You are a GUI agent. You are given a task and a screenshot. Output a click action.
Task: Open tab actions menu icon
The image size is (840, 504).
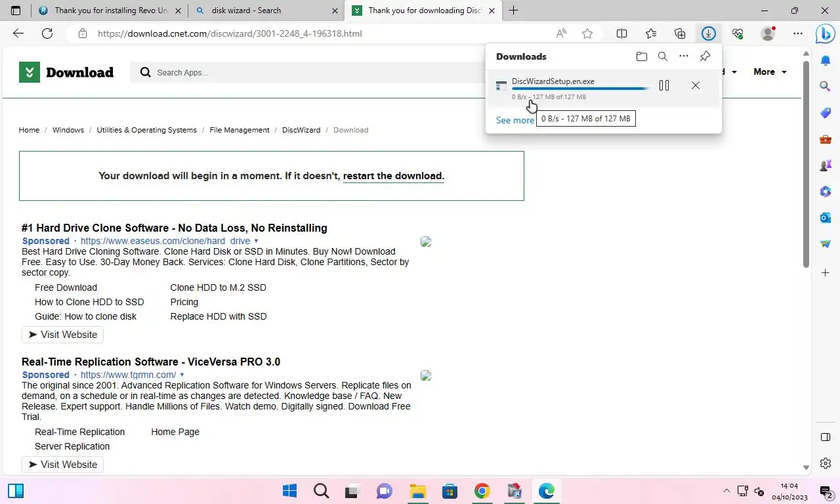16,10
